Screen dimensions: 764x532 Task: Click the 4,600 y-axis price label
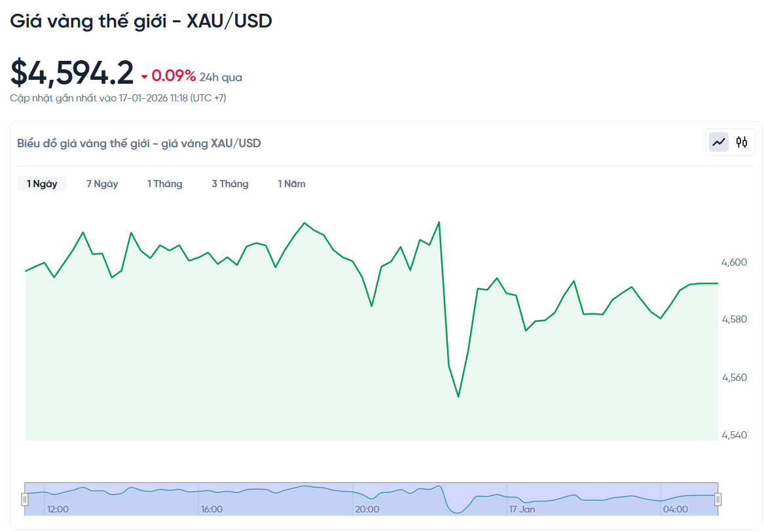tap(734, 262)
